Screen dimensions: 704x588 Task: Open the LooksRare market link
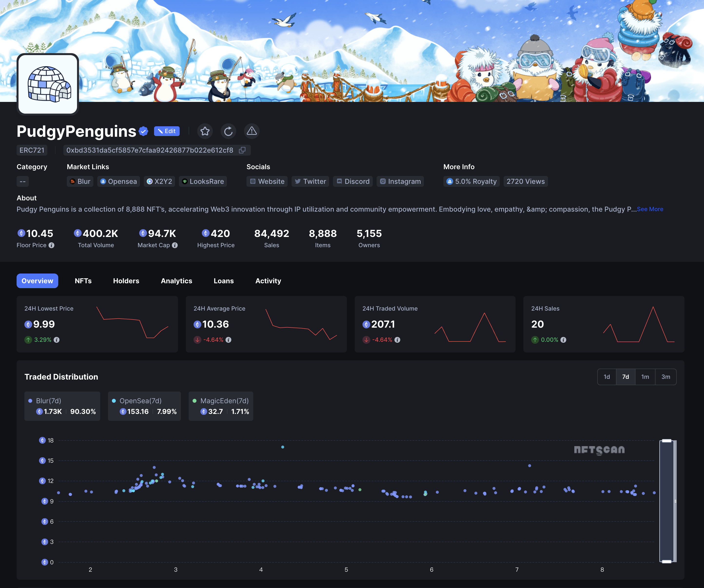pyautogui.click(x=203, y=181)
